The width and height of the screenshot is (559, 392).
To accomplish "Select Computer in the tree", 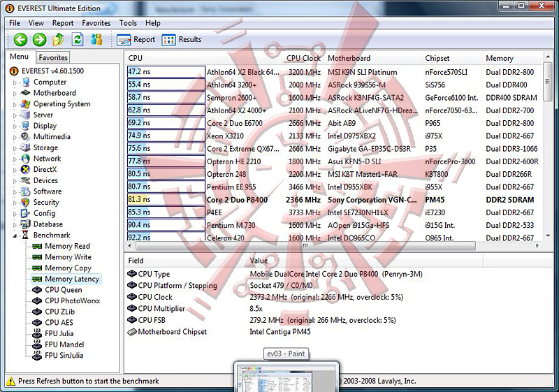I will click(50, 82).
